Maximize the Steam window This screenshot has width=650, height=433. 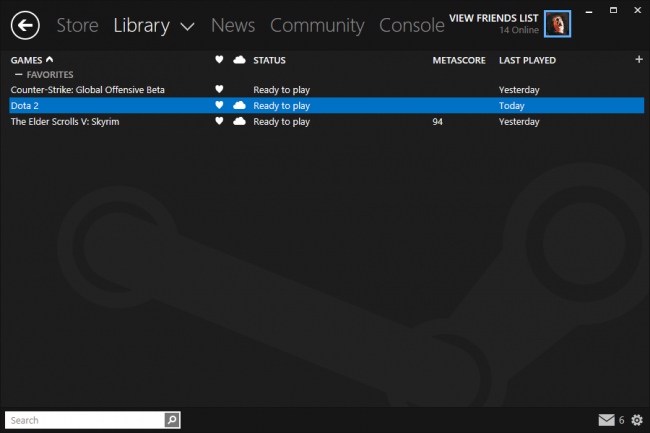click(x=614, y=10)
